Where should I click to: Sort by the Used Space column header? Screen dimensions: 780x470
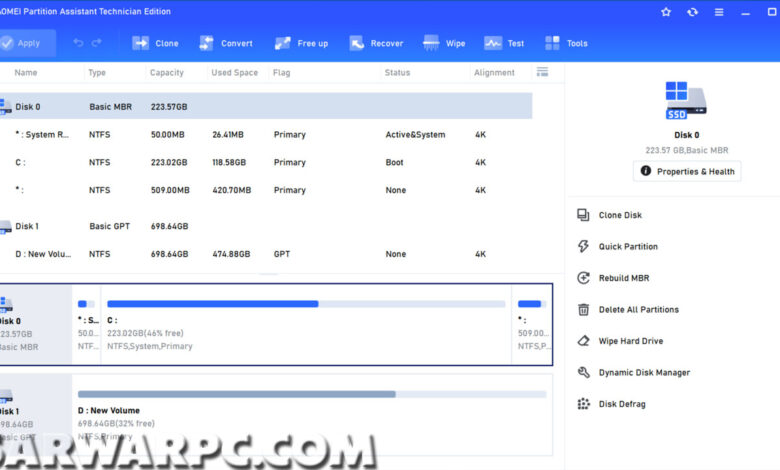tap(235, 73)
